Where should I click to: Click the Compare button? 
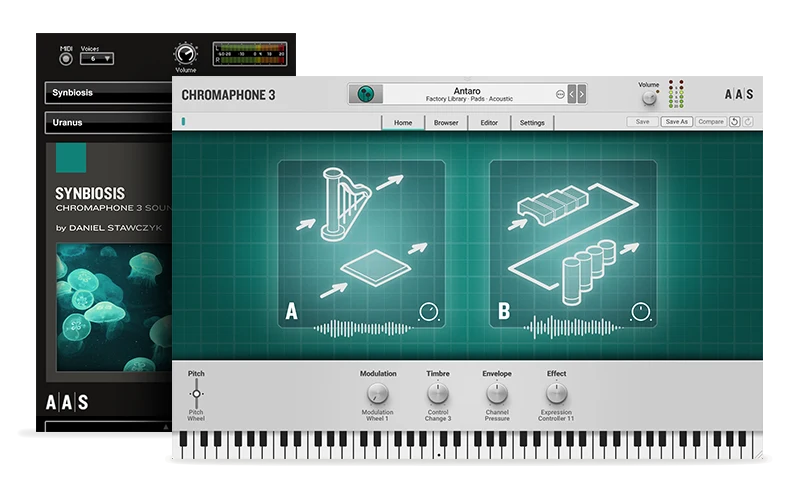[711, 121]
